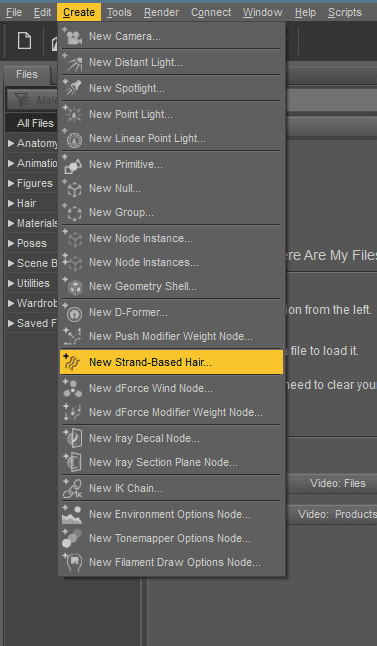This screenshot has width=377, height=646.
Task: Choose New IK Chain... entry
Action: [171, 488]
